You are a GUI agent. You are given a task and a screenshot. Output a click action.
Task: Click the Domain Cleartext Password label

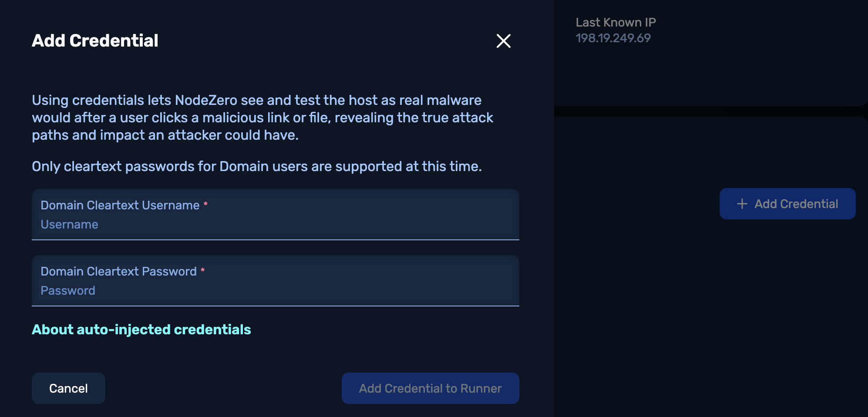[x=118, y=271]
